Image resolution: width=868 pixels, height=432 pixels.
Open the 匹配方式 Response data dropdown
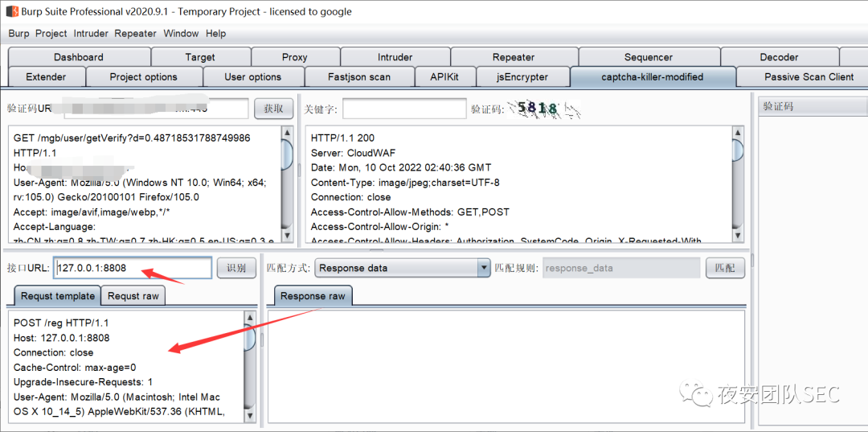[x=403, y=268]
